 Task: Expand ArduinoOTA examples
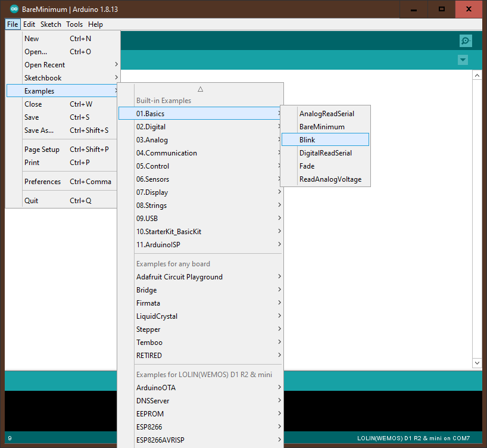[x=200, y=388]
